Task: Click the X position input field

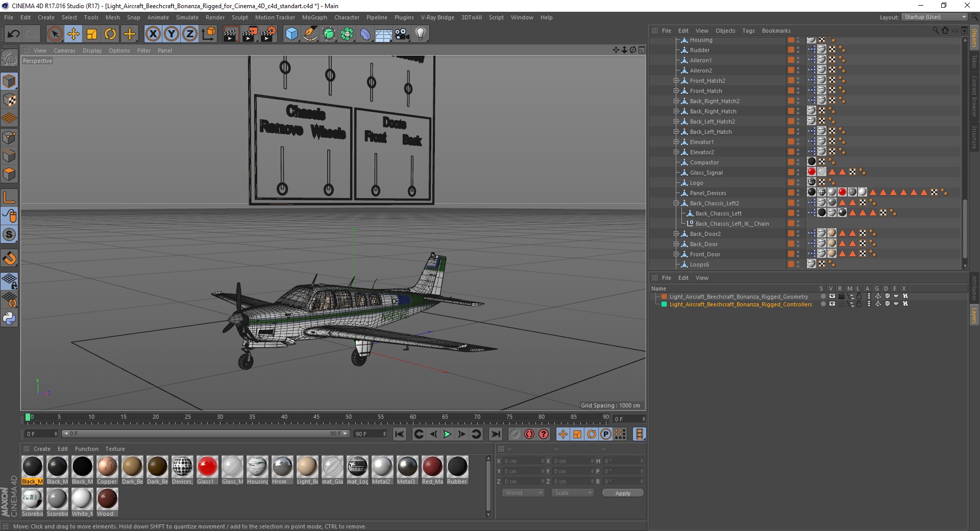Action: pyautogui.click(x=523, y=461)
